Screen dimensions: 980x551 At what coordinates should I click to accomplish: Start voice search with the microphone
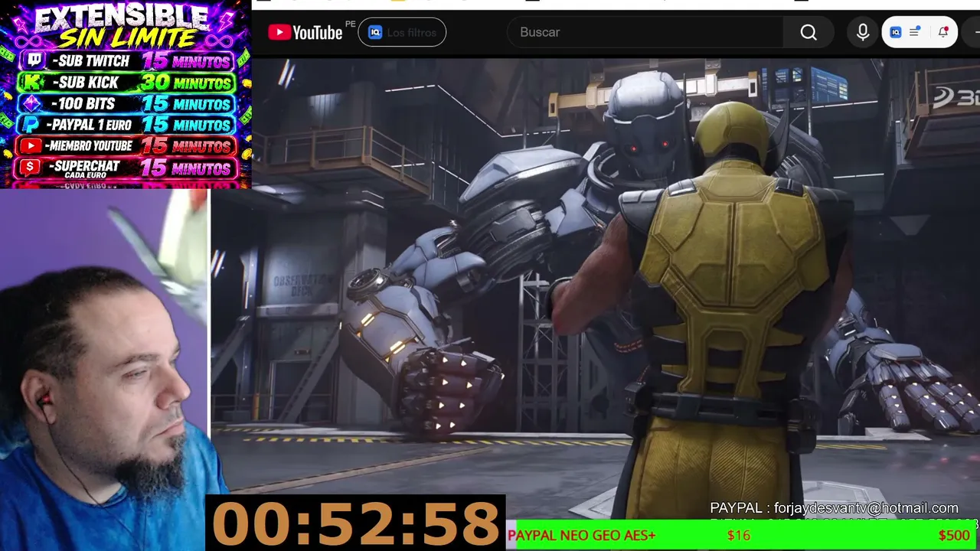[863, 32]
